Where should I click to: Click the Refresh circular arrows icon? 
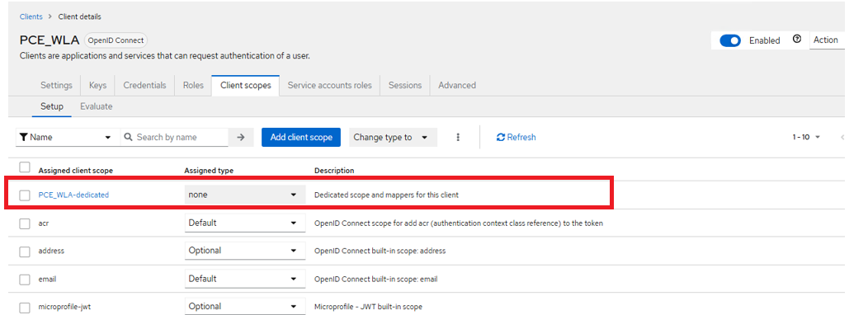[501, 137]
